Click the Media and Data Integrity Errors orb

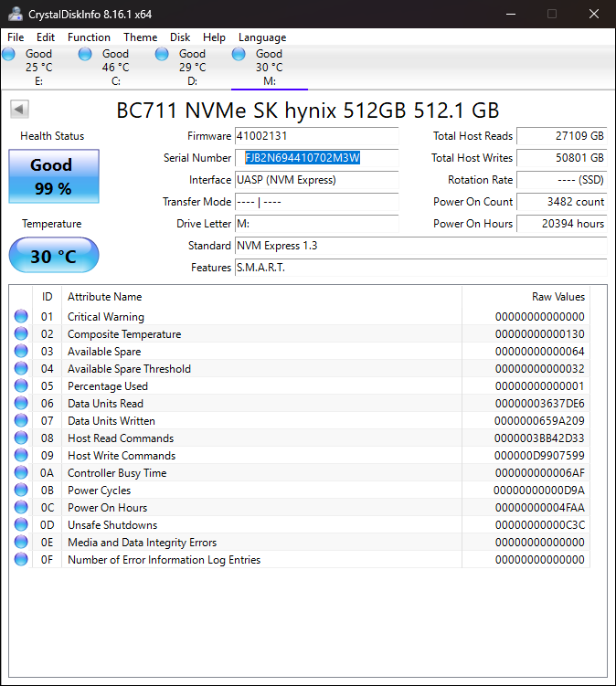click(x=21, y=542)
